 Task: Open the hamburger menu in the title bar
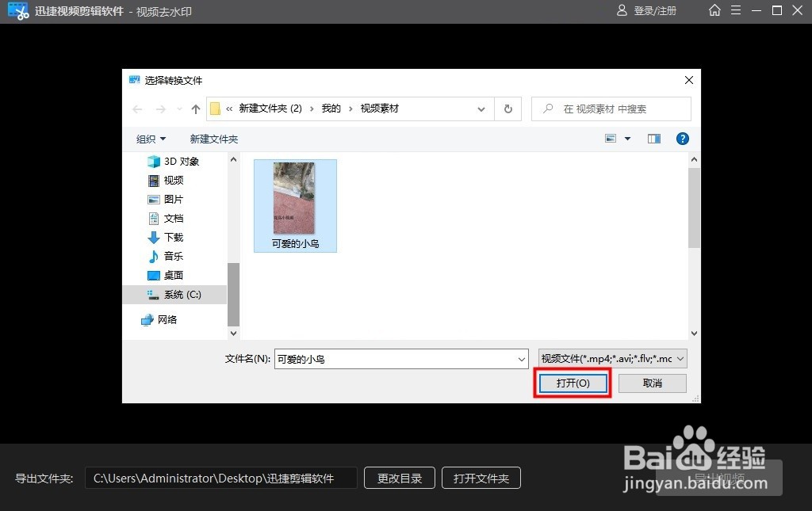[737, 11]
